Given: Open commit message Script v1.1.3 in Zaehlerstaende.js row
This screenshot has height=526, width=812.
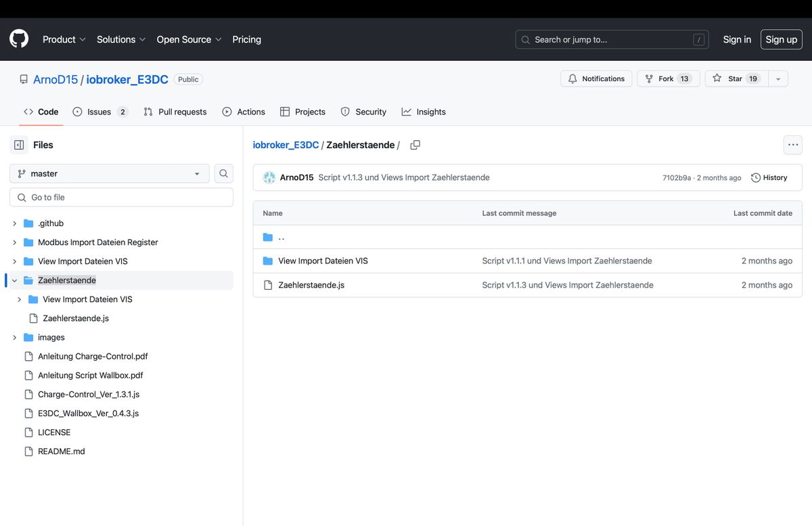Looking at the screenshot, I should (x=568, y=285).
